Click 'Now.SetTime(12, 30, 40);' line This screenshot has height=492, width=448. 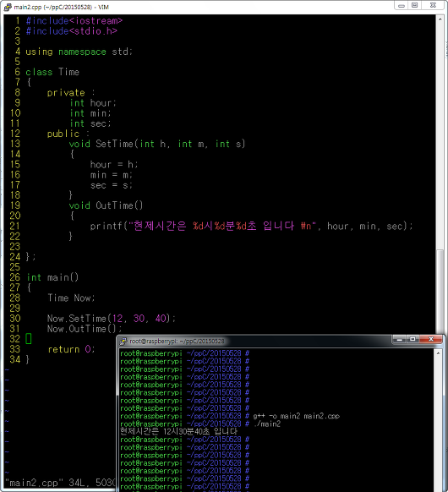(112, 319)
